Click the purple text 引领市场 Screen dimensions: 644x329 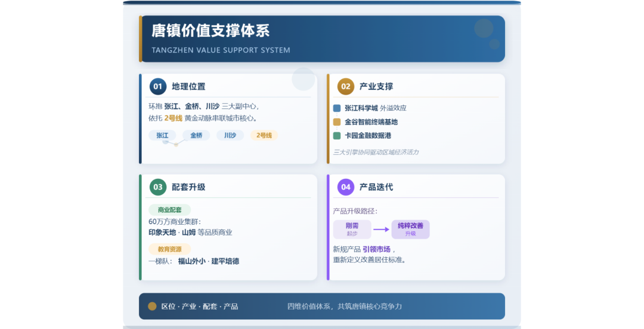pos(377,249)
